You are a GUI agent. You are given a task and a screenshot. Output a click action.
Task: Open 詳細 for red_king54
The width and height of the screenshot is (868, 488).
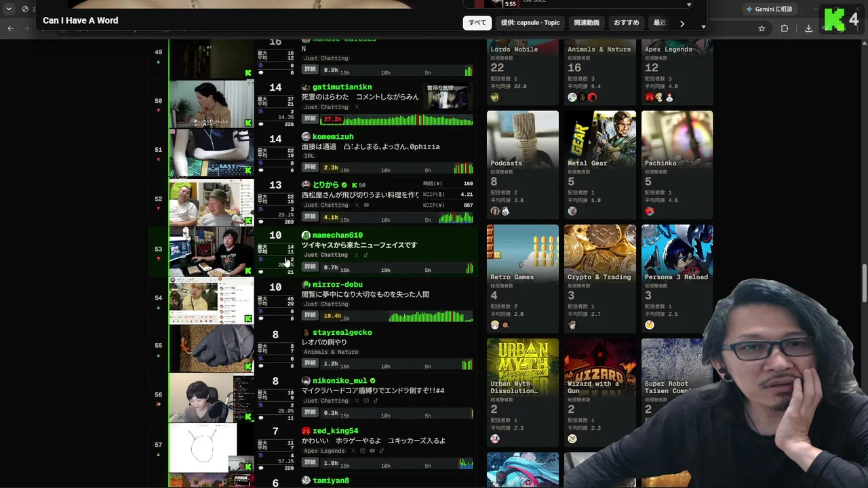click(310, 462)
